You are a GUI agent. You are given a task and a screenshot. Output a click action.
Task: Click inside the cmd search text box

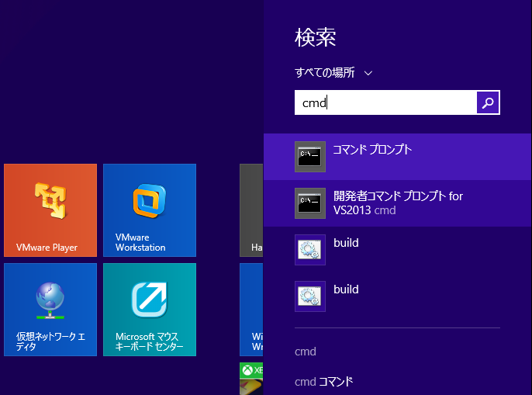tap(385, 102)
